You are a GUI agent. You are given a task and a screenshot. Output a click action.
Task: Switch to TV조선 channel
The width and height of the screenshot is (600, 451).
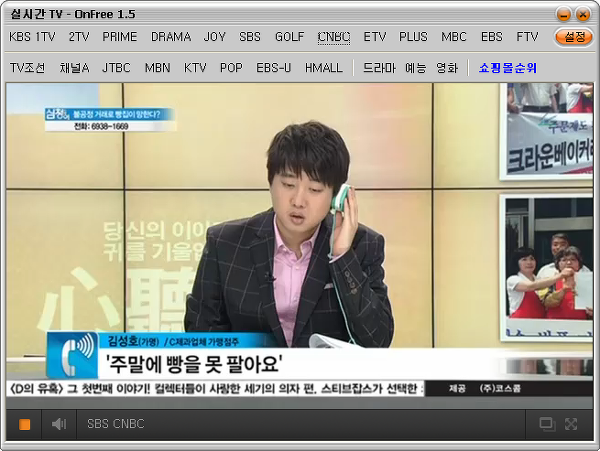(28, 68)
